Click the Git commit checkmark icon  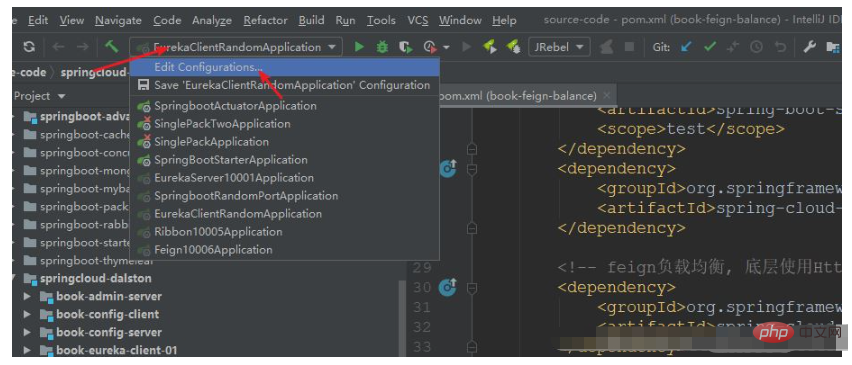point(710,47)
